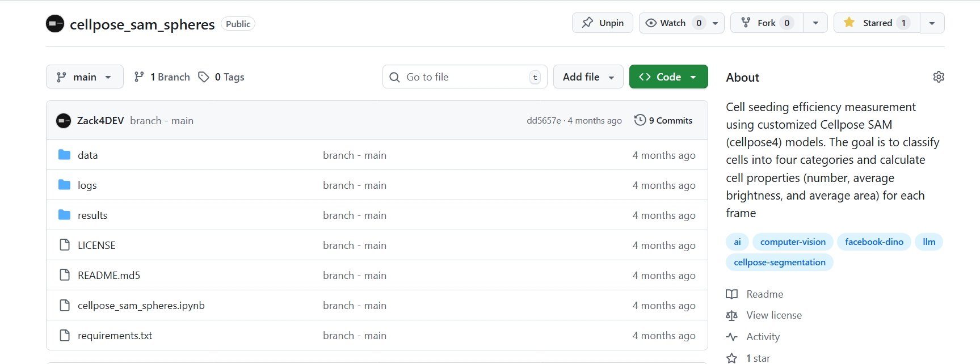Open the star lists dropdown arrow

point(932,23)
